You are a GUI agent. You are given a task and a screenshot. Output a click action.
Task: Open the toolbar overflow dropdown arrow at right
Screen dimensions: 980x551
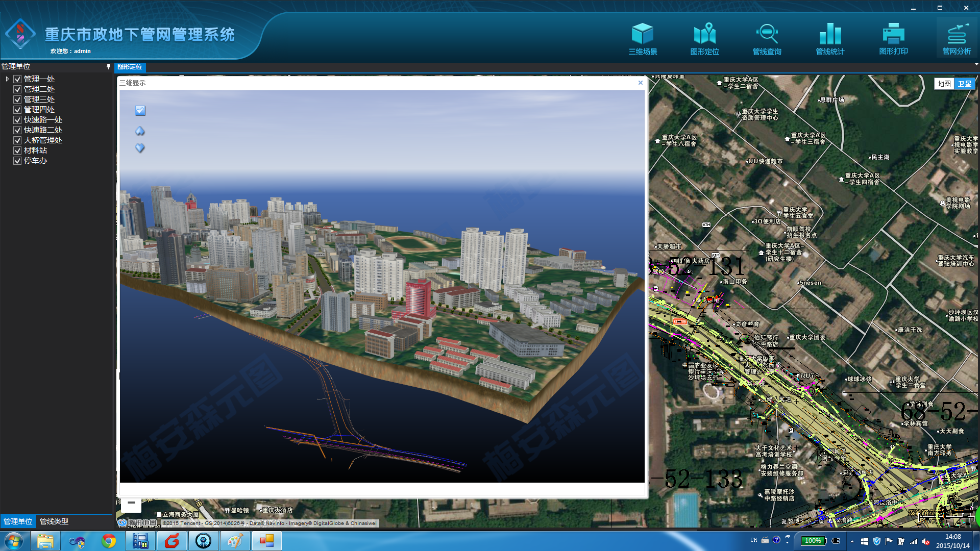(x=976, y=65)
